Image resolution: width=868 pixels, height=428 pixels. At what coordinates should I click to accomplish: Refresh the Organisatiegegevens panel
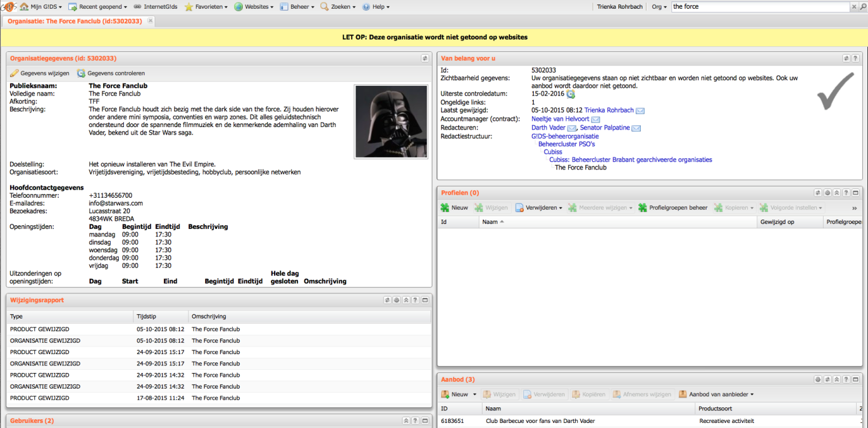coord(425,58)
